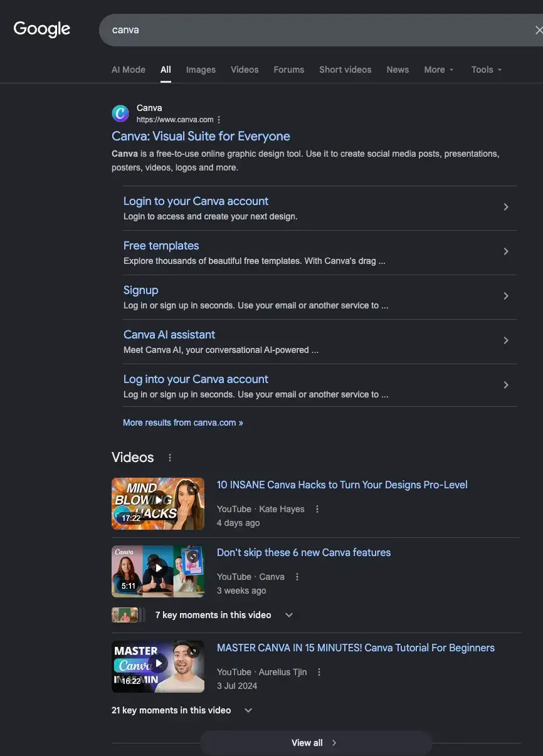Click the Canva site name above URL
Screen dimensions: 543x756
[149, 108]
